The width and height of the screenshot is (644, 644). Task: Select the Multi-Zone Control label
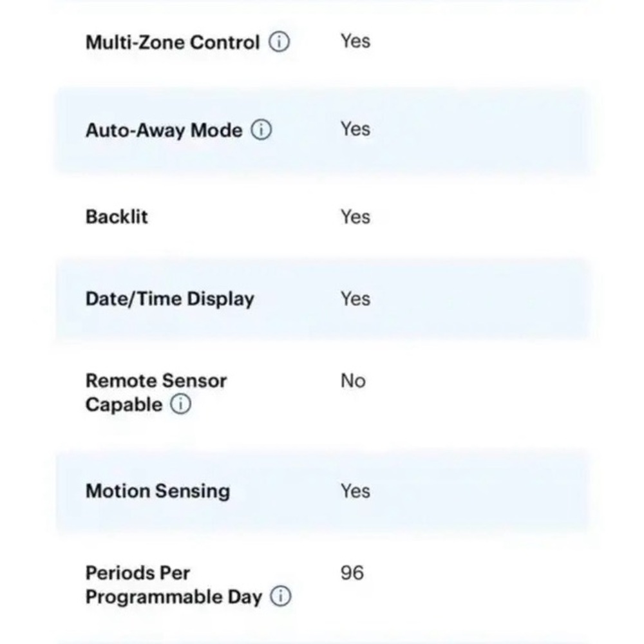click(x=173, y=43)
